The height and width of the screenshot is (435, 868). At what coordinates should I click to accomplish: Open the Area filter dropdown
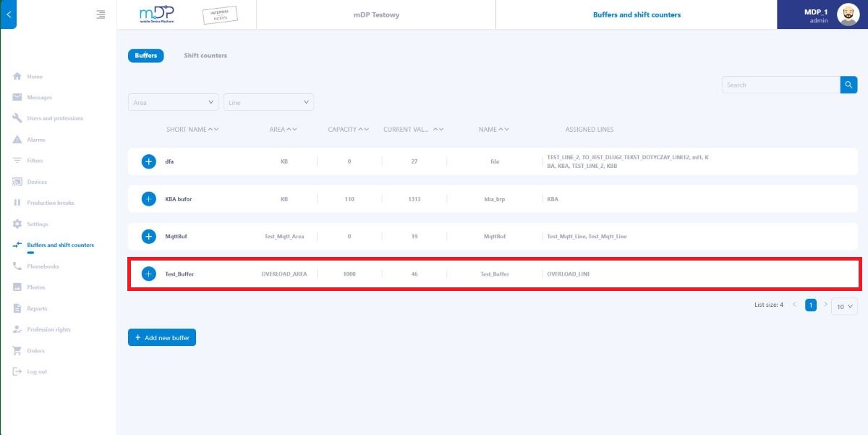174,102
